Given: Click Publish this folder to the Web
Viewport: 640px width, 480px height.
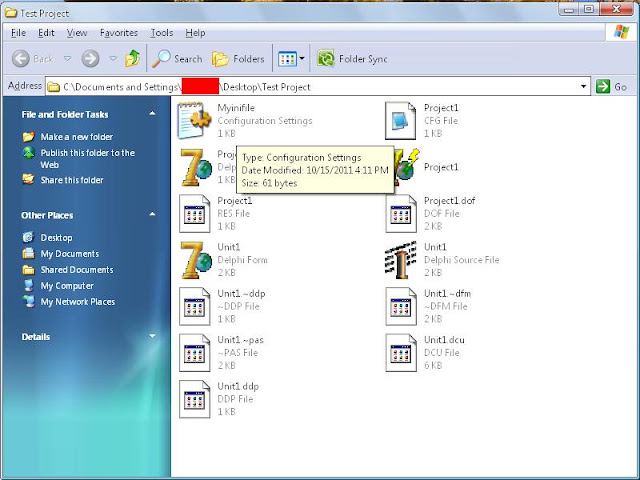Looking at the screenshot, I should [x=87, y=159].
